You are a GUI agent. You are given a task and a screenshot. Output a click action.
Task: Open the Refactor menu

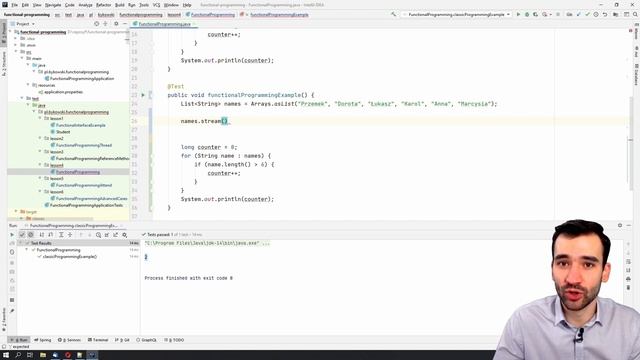point(103,5)
